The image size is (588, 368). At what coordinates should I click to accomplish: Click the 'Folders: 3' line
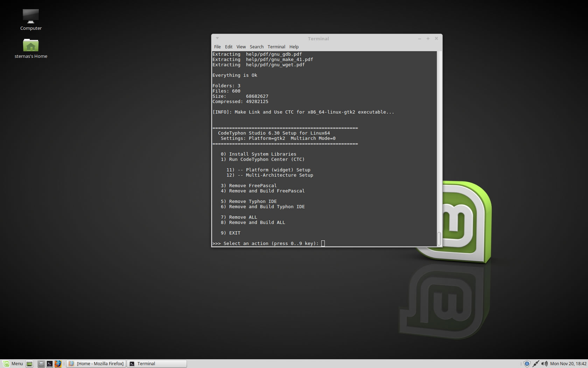coord(226,86)
